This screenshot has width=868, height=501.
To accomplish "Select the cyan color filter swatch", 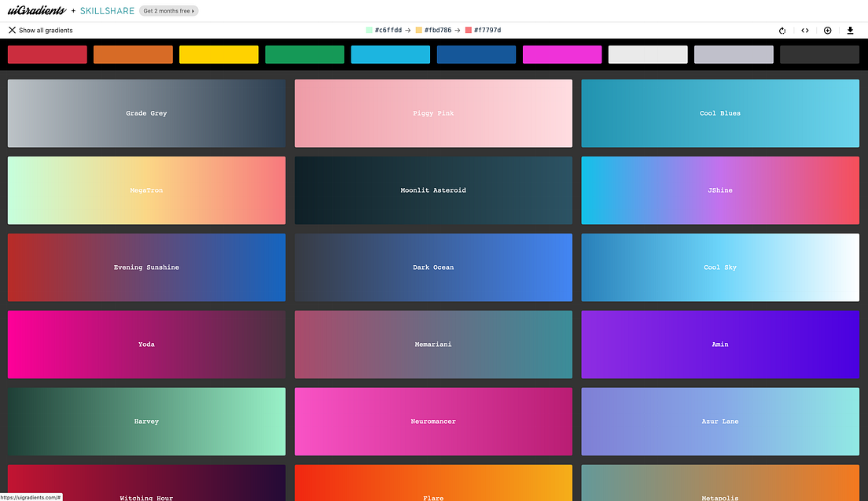I will 390,54.
